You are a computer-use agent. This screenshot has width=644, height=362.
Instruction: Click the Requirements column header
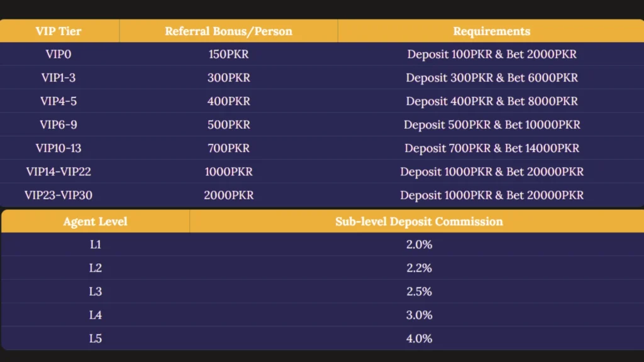point(491,31)
